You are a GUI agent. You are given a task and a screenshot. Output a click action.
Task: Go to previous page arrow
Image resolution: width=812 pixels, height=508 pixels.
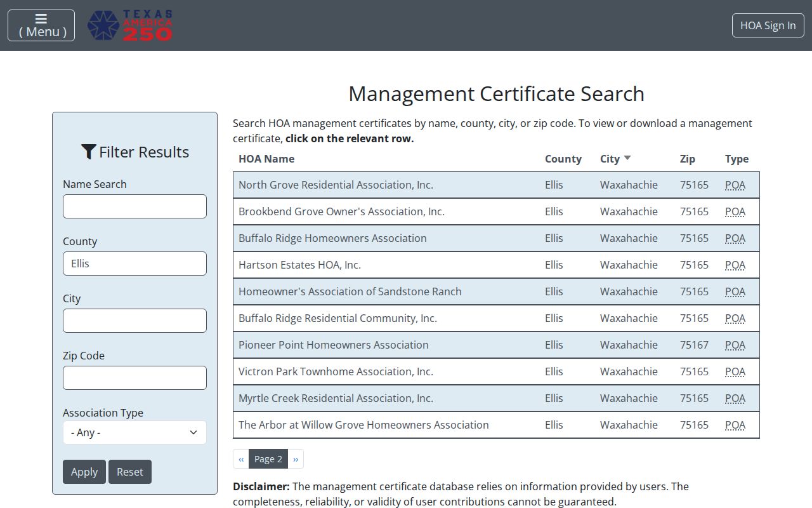241,459
